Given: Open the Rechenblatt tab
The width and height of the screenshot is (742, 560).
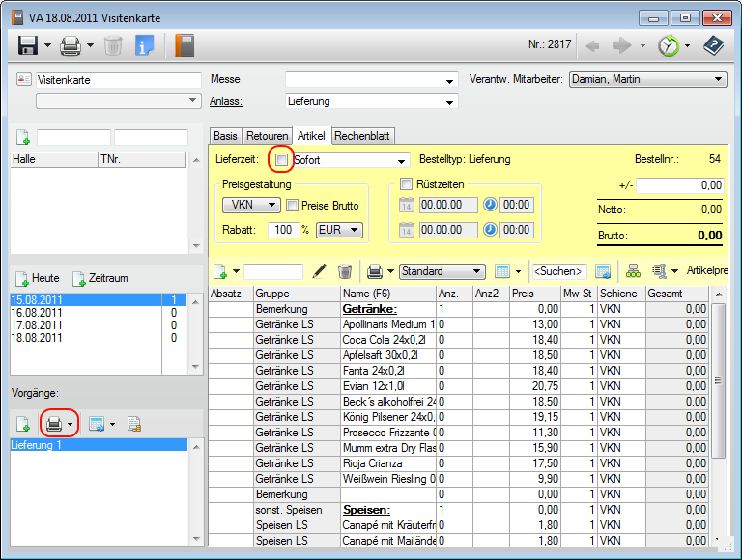Looking at the screenshot, I should tap(363, 136).
